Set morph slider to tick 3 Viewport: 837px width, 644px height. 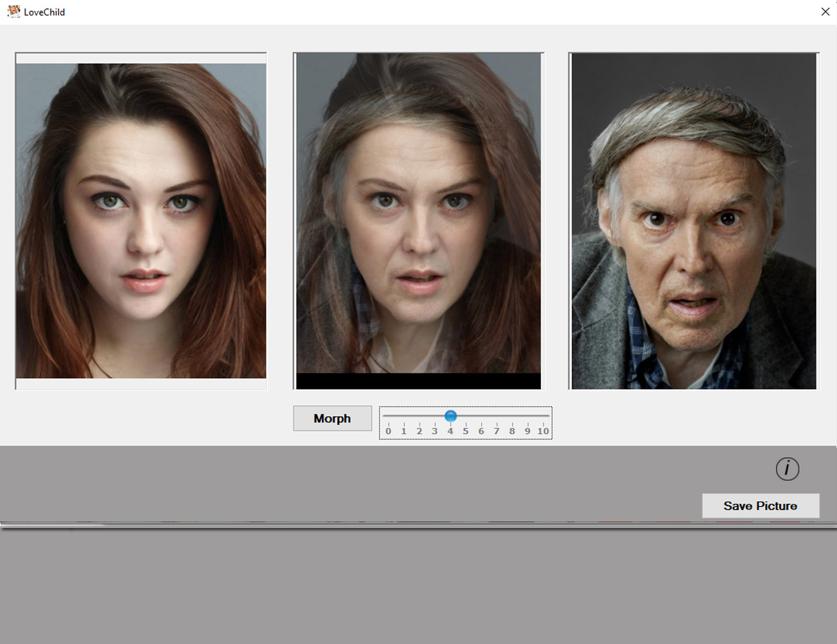(x=435, y=416)
